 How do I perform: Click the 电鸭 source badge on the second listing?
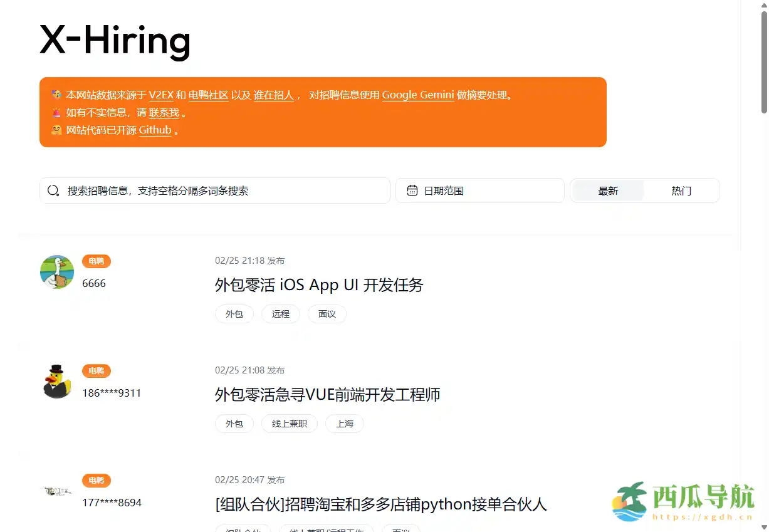pyautogui.click(x=96, y=370)
